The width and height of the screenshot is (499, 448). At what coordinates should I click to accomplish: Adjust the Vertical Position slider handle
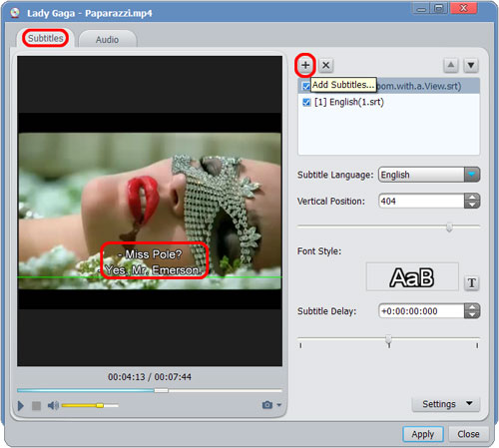[449, 227]
